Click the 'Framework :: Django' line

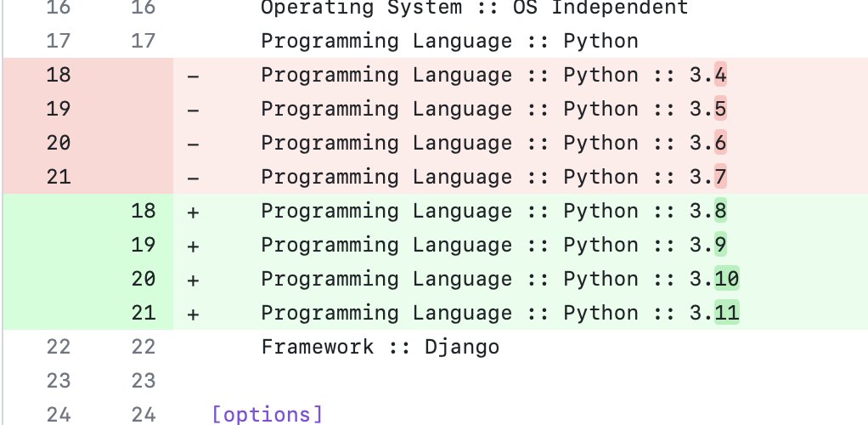(380, 347)
